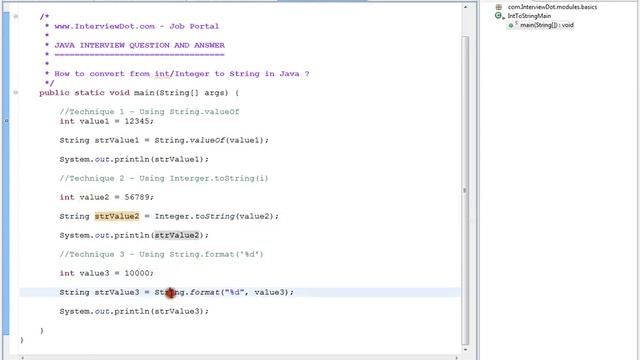The image size is (640, 360).
Task: Click the "%d" string literal in String.format
Action: tap(234, 292)
